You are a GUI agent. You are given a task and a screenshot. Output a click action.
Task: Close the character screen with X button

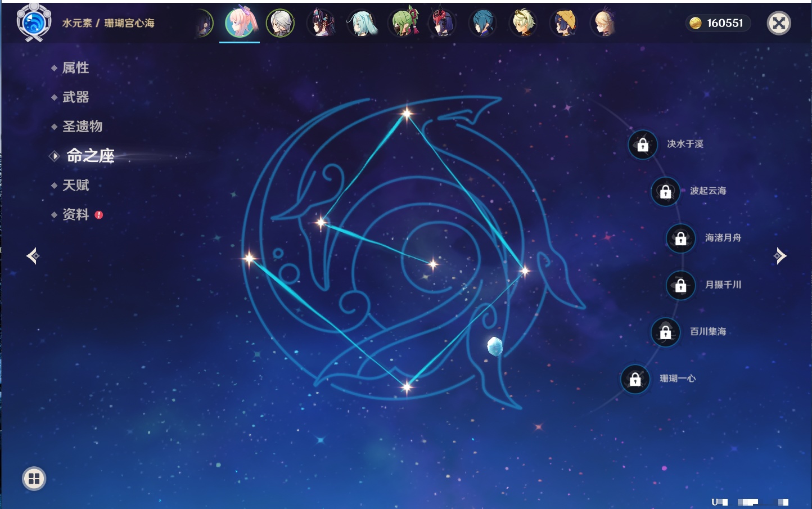tap(779, 23)
